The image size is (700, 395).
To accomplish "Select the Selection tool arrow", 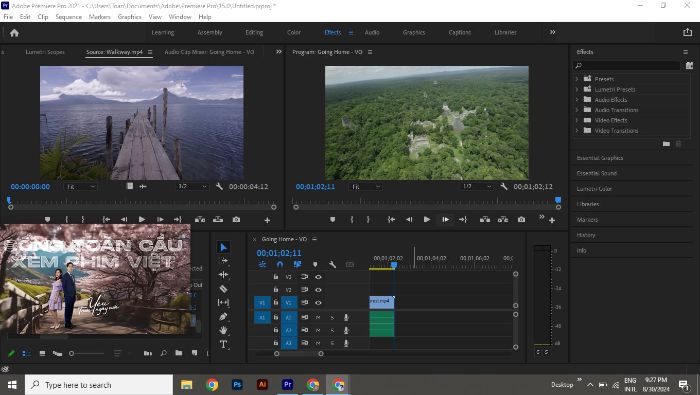I will tap(224, 247).
